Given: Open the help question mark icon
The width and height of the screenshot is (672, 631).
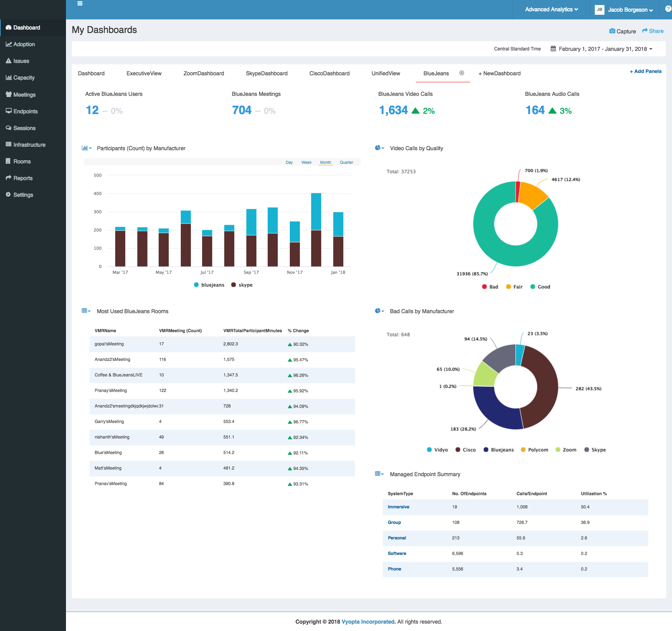Looking at the screenshot, I should 668,9.
